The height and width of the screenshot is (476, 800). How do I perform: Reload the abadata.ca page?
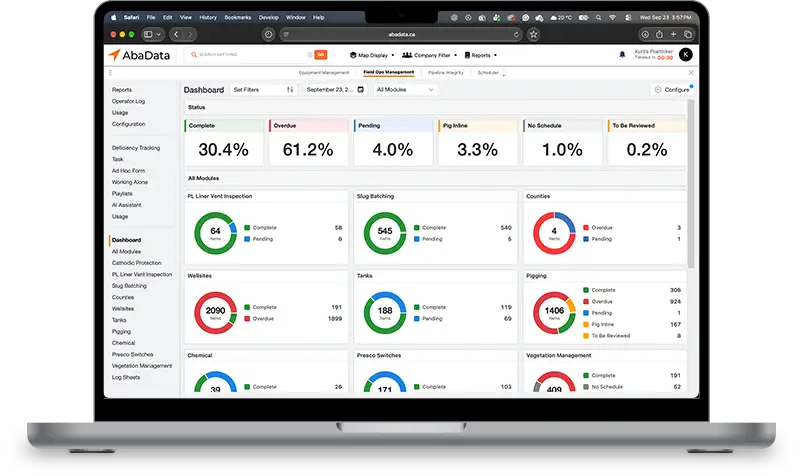516,35
